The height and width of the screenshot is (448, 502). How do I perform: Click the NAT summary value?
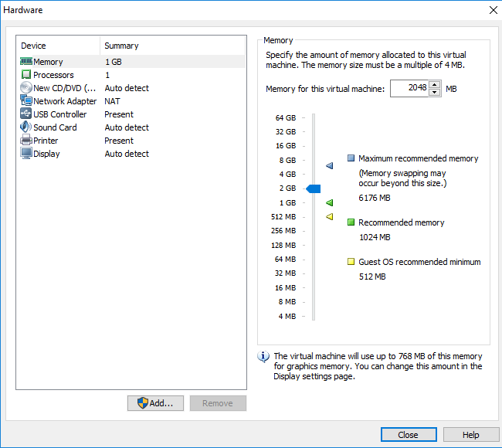point(112,101)
